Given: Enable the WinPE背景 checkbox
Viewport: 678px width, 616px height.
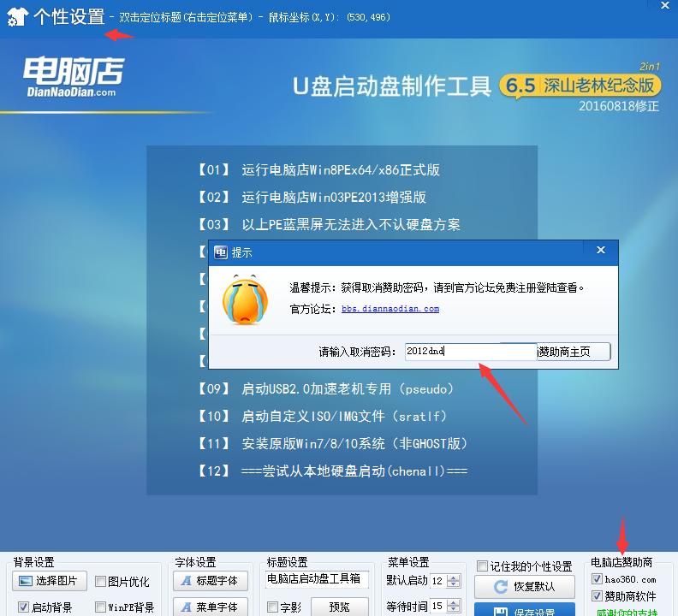Looking at the screenshot, I should point(100,607).
